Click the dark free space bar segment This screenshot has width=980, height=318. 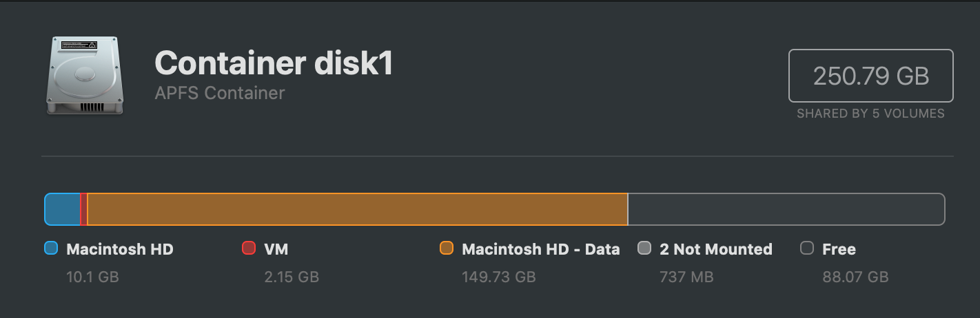786,209
